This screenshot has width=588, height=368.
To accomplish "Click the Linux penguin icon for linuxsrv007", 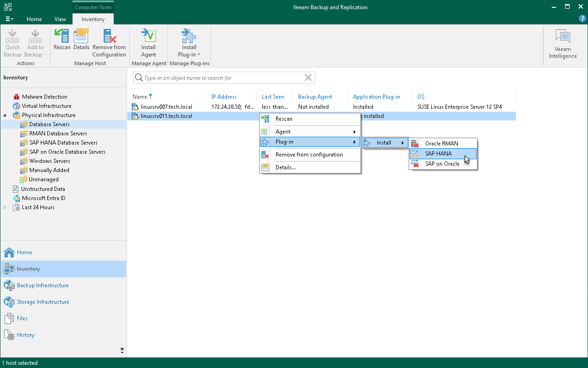I will tap(135, 107).
